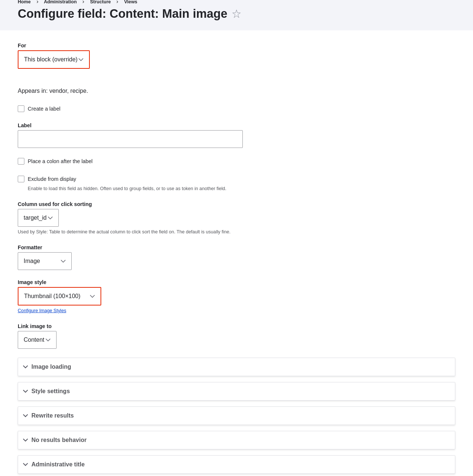Open the Image style Thumbnail dropdown
This screenshot has height=476, width=473.
point(59,296)
